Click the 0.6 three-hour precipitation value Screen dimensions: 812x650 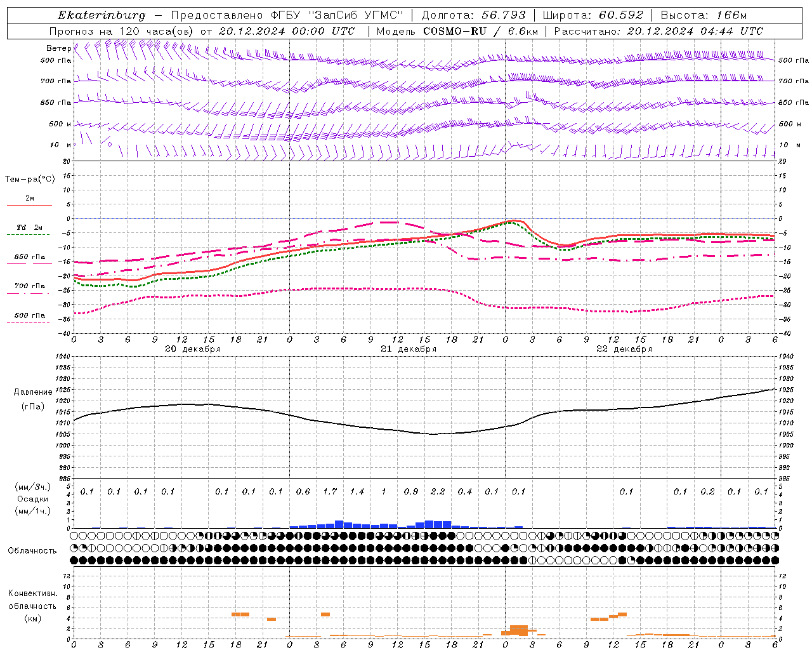(x=303, y=492)
